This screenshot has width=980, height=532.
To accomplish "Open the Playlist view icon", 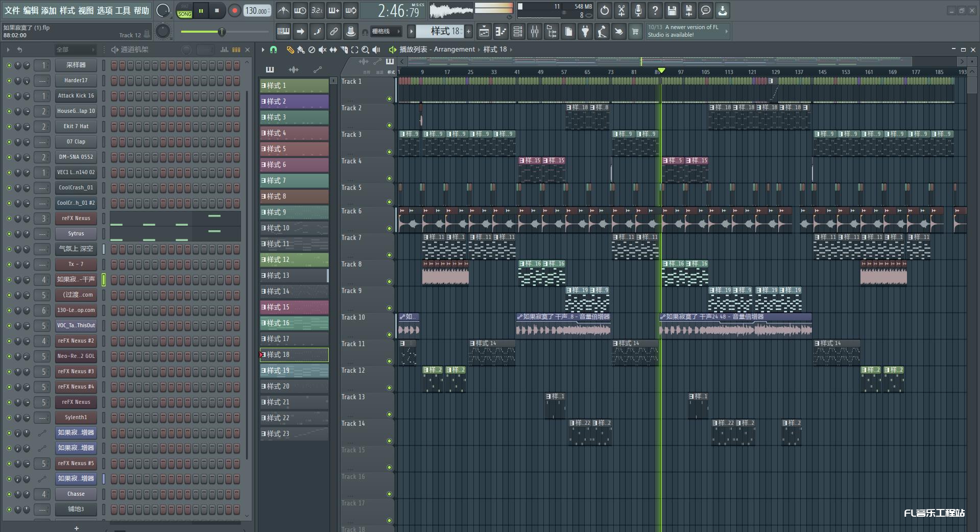I will [x=484, y=32].
